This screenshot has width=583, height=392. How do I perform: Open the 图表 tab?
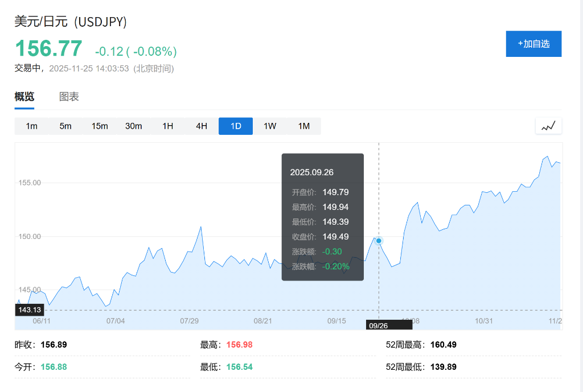click(69, 97)
